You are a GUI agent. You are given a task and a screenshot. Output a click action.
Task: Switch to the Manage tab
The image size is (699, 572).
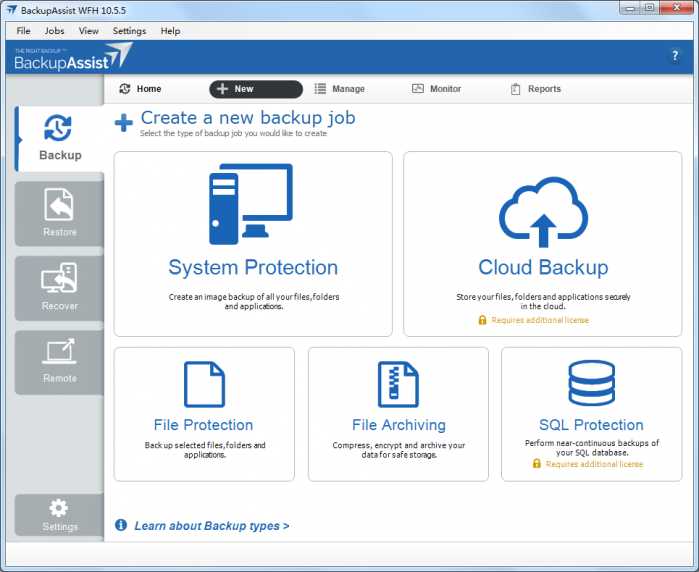[339, 89]
